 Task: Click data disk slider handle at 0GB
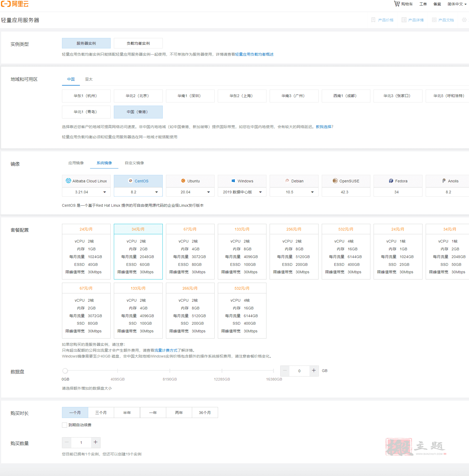[65, 371]
